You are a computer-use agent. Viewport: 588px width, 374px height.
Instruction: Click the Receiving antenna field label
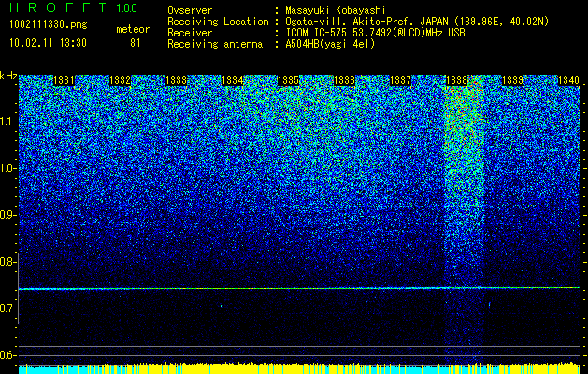[x=215, y=44]
